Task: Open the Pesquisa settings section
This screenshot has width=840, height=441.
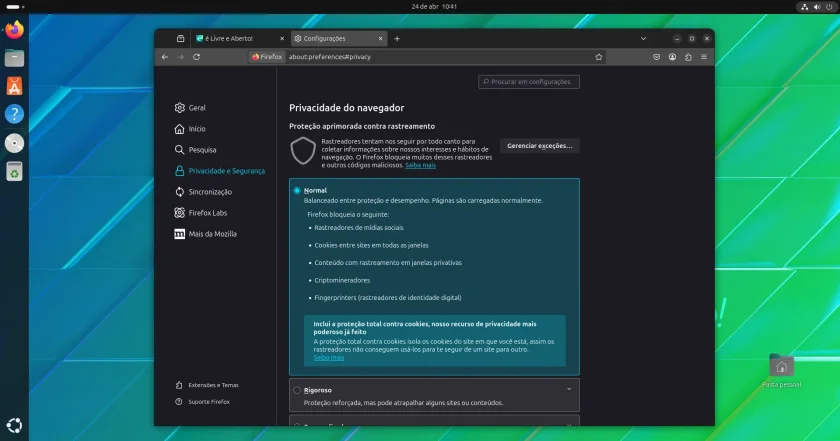Action: click(196, 150)
